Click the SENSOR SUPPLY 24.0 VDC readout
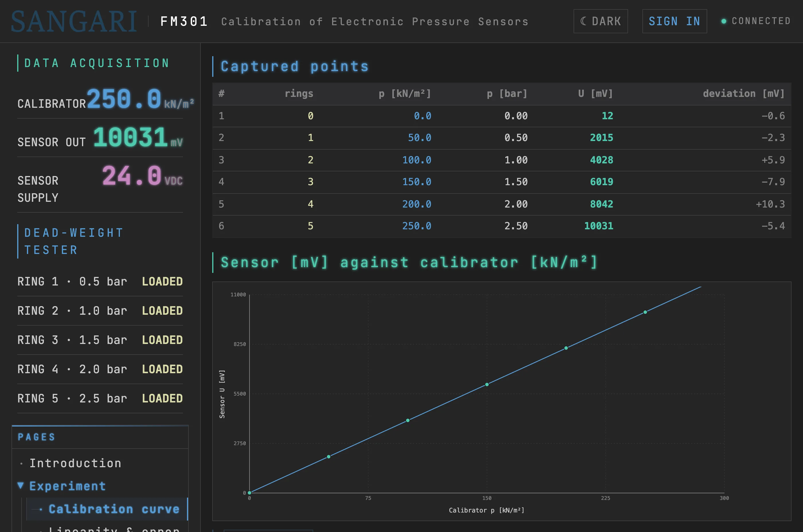Screen dimensions: 803x532 [x=100, y=185]
